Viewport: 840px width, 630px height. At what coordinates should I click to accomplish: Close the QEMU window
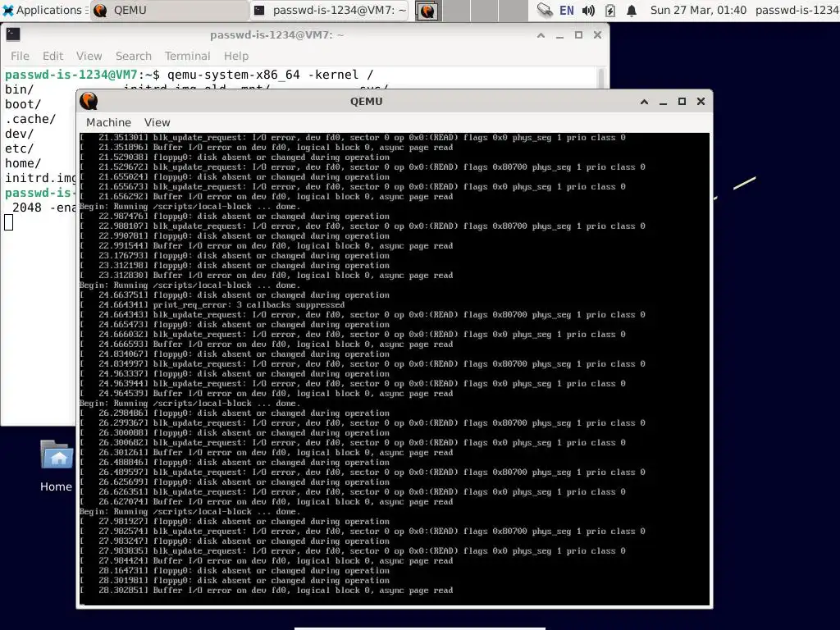point(701,101)
